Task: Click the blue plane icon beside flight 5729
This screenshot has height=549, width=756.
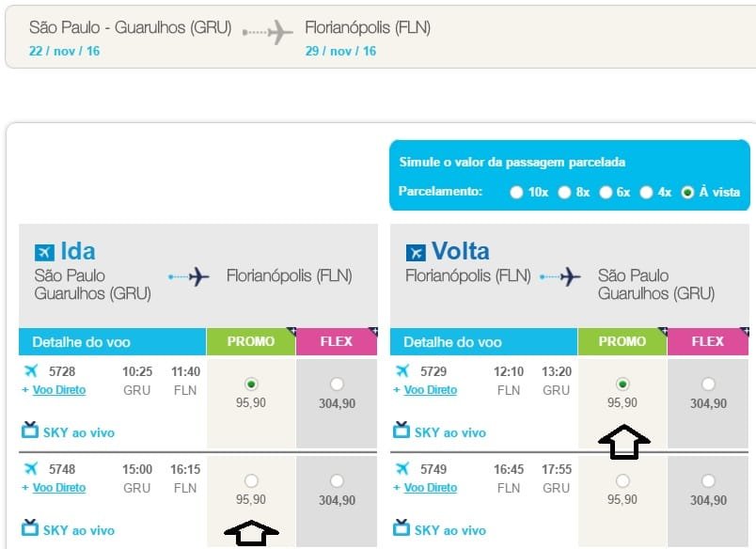Action: 402,370
